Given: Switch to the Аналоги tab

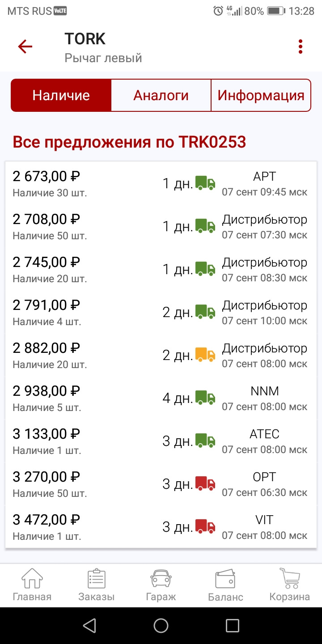Looking at the screenshot, I should click(x=161, y=95).
